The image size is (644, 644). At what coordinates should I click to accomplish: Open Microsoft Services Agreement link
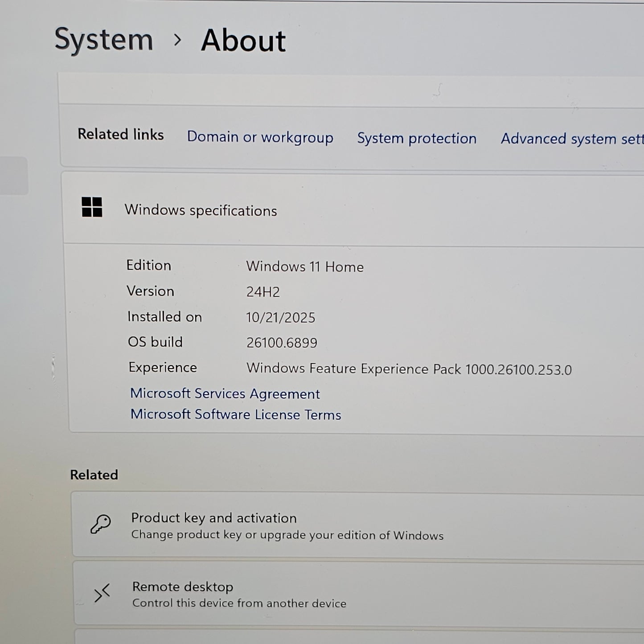(x=225, y=394)
